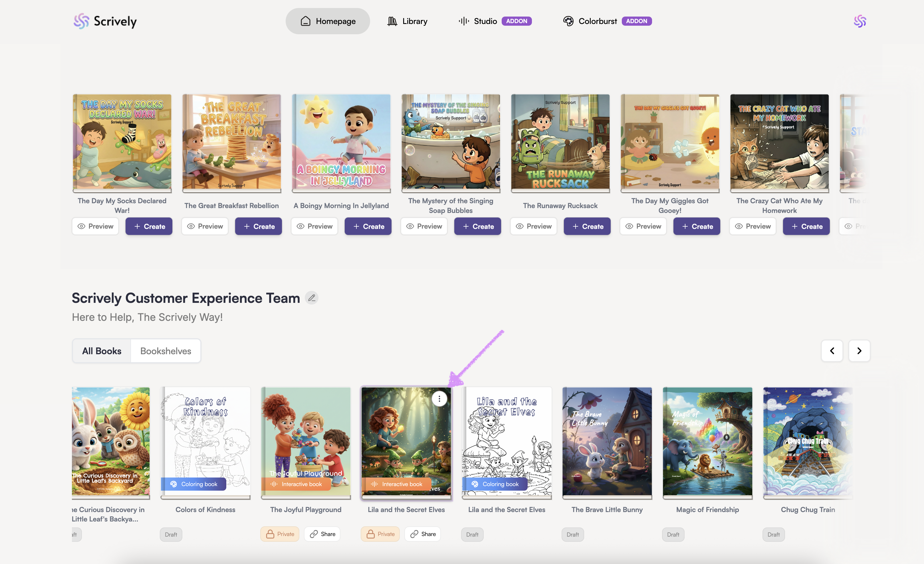Click the pencil icon beside team name

tap(311, 298)
